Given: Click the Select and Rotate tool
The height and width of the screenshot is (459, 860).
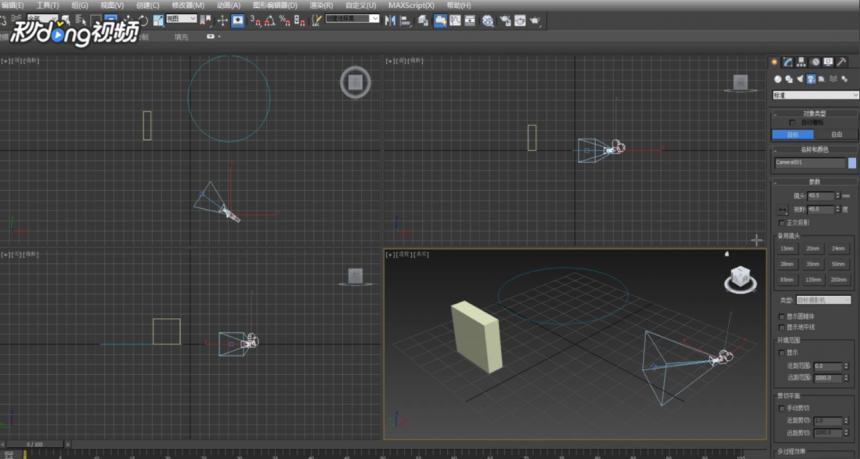Looking at the screenshot, I should 143,21.
